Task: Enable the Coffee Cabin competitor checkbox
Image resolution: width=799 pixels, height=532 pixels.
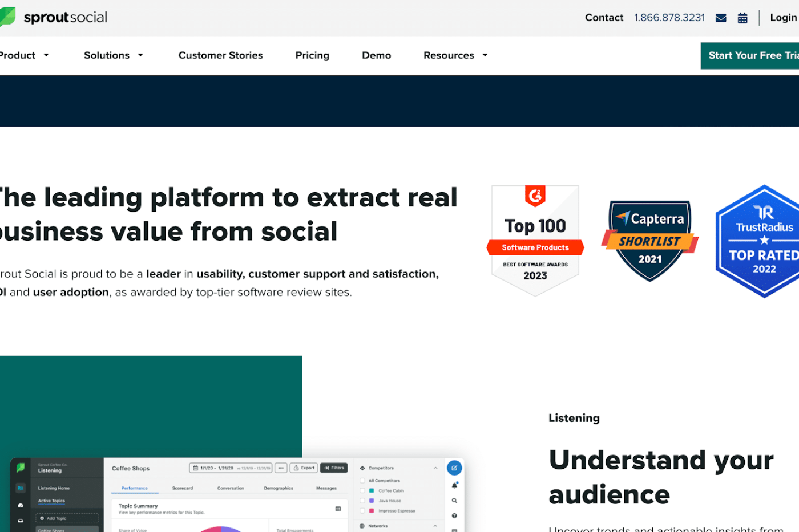Action: pyautogui.click(x=362, y=491)
